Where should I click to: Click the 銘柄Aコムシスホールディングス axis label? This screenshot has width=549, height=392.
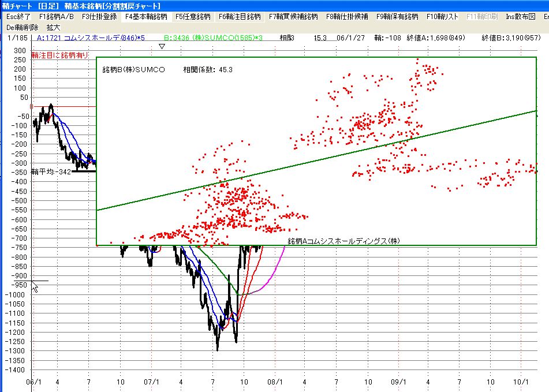point(343,240)
